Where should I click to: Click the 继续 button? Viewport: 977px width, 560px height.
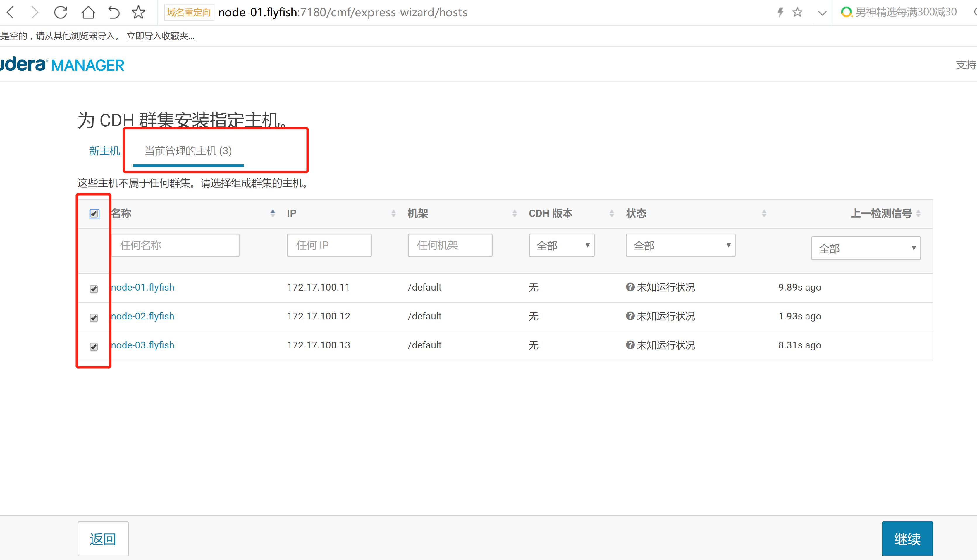[x=907, y=538]
